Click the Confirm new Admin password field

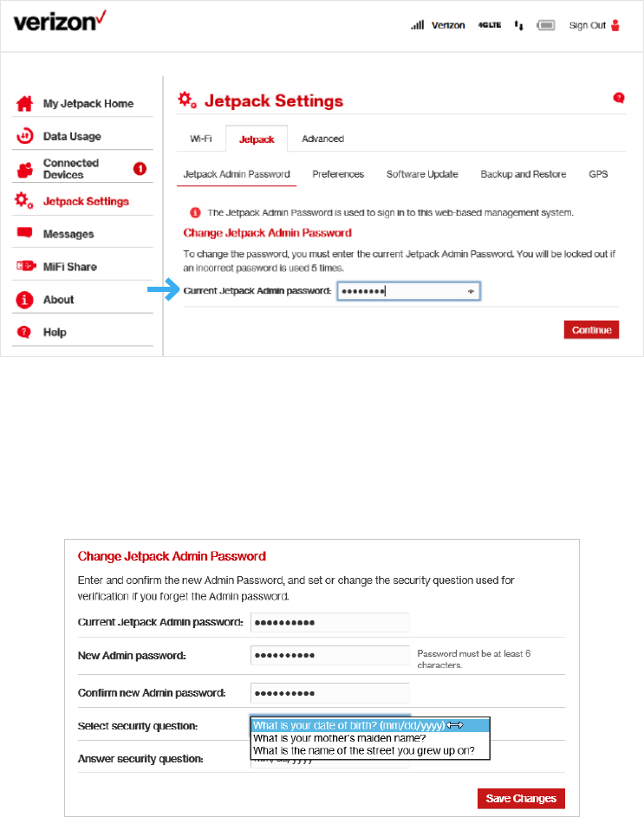tap(330, 693)
